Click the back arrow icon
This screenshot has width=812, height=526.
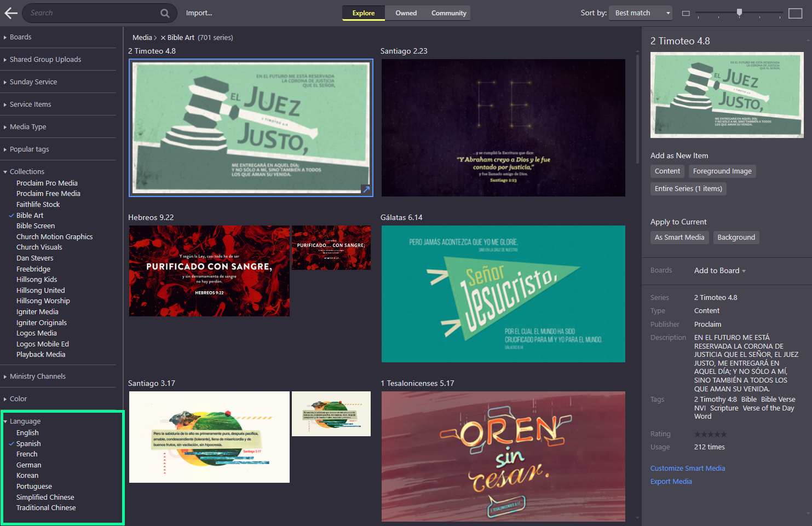(x=11, y=13)
